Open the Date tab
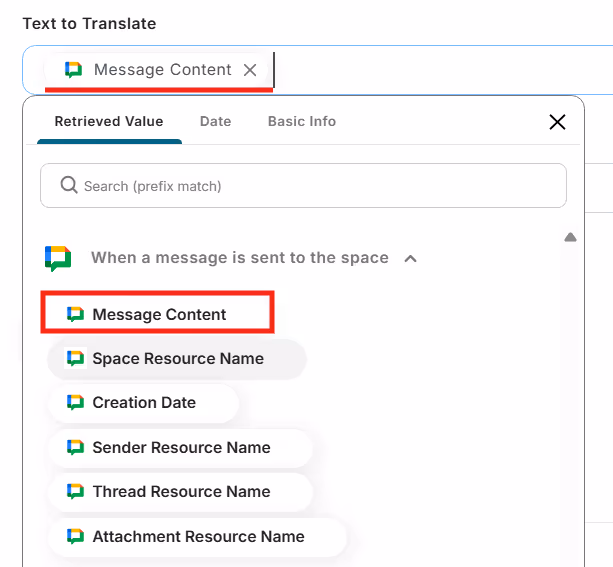613x567 pixels. [215, 121]
